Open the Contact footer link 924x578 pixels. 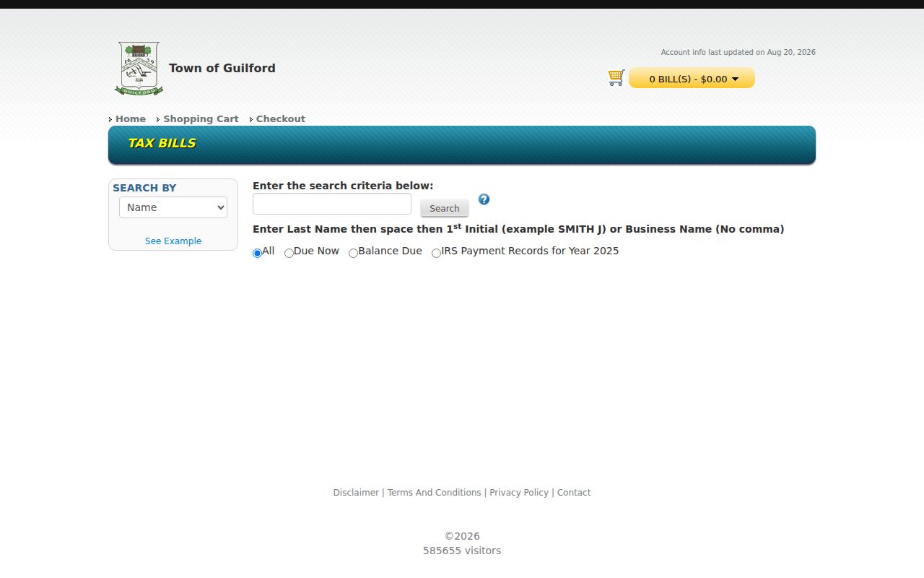pos(574,493)
